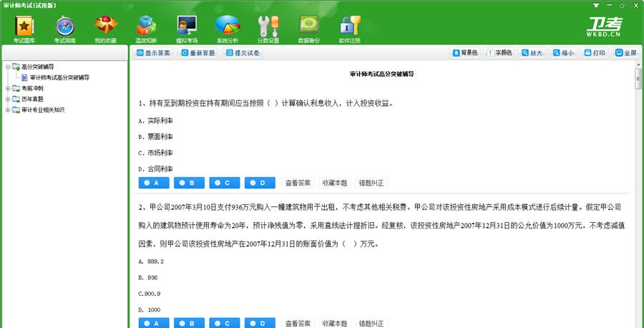Collapse the 高分突破辅导 tree node
The width and height of the screenshot is (644, 328).
point(8,67)
